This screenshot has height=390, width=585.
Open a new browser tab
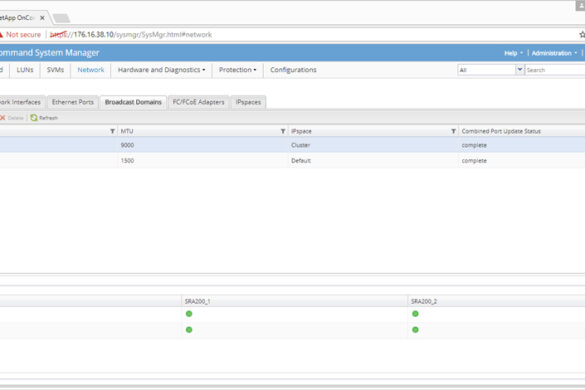point(61,18)
